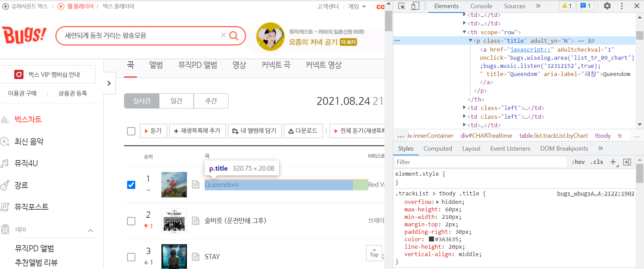This screenshot has height=269, width=644.
Task: Click the 뮤직포스트 sidebar icon
Action: 5,207
